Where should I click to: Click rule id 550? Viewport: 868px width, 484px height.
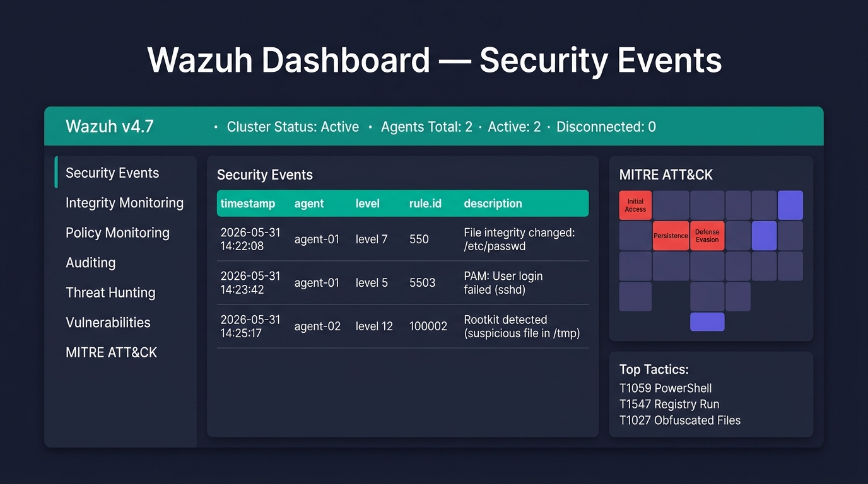pos(419,239)
